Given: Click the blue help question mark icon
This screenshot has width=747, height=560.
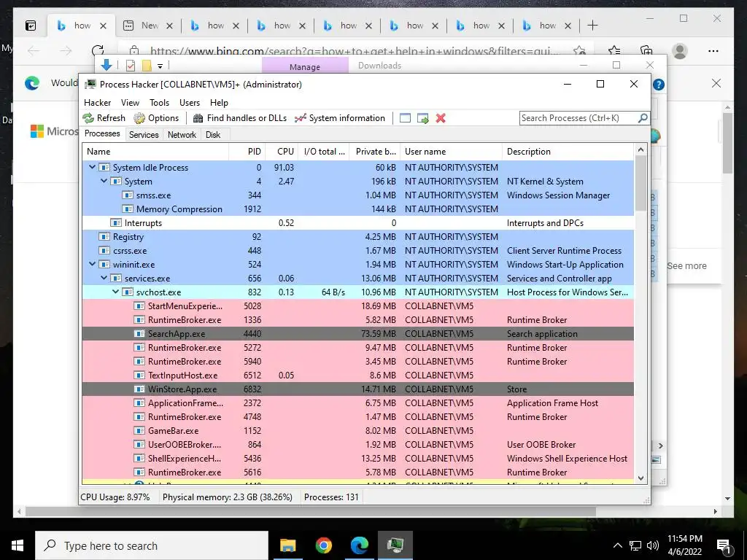Looking at the screenshot, I should pyautogui.click(x=659, y=85).
